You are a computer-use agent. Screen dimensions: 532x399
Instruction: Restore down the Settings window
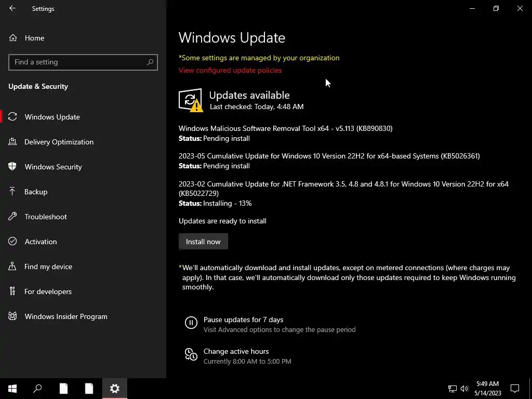tap(496, 8)
